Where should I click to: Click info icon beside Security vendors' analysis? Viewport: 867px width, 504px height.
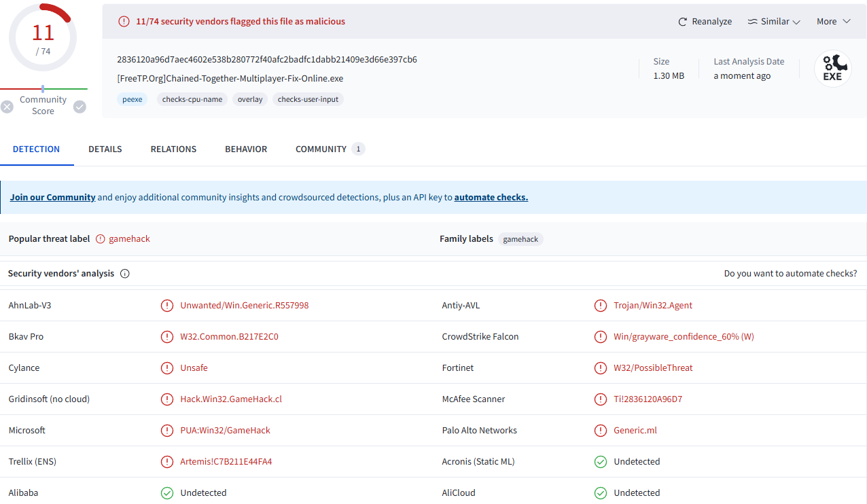pos(125,274)
